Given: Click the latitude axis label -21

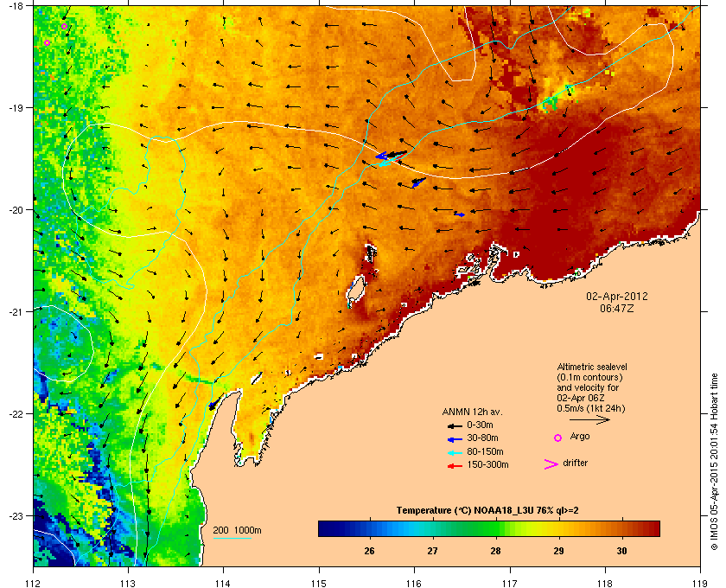Looking at the screenshot, I should tap(15, 312).
